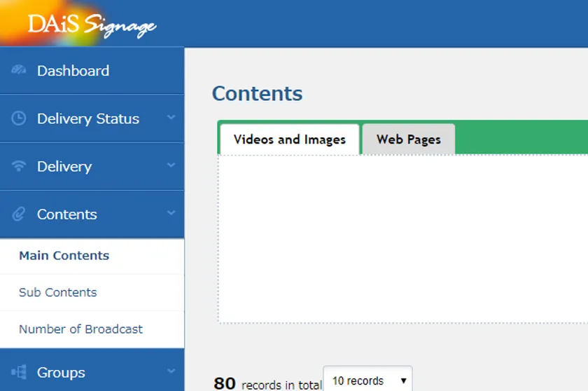The height and width of the screenshot is (391, 588).
Task: Click the Groups hierarchy icon
Action: tap(20, 373)
